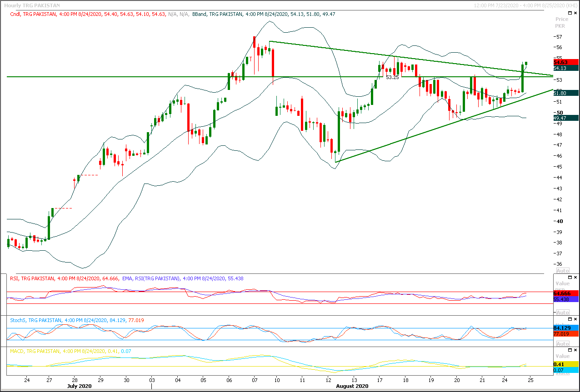Click the blue 55.438 EMA value tag
Screen dimensions: 580x392
tap(566, 299)
